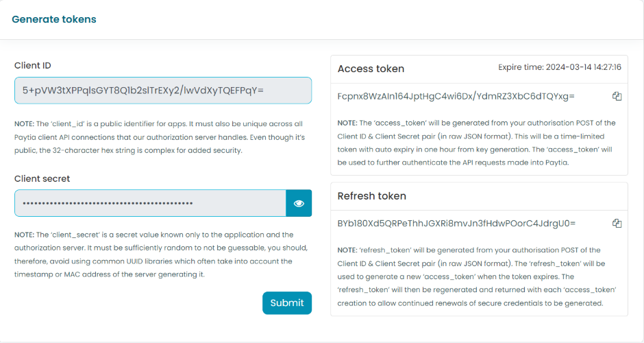This screenshot has height=343, width=644.
Task: Focus the Client ID input field
Action: pos(163,91)
